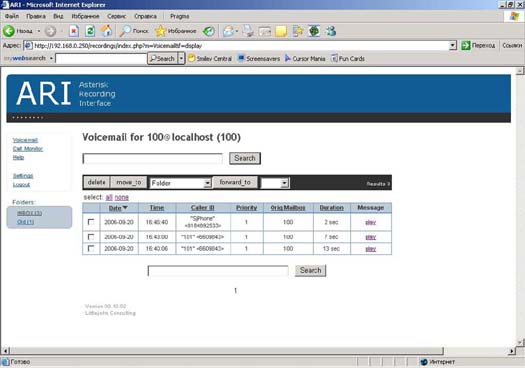Check the 16:43:00 voicemail row checkbox
Viewport: 525px width, 368px height.
[x=91, y=237]
